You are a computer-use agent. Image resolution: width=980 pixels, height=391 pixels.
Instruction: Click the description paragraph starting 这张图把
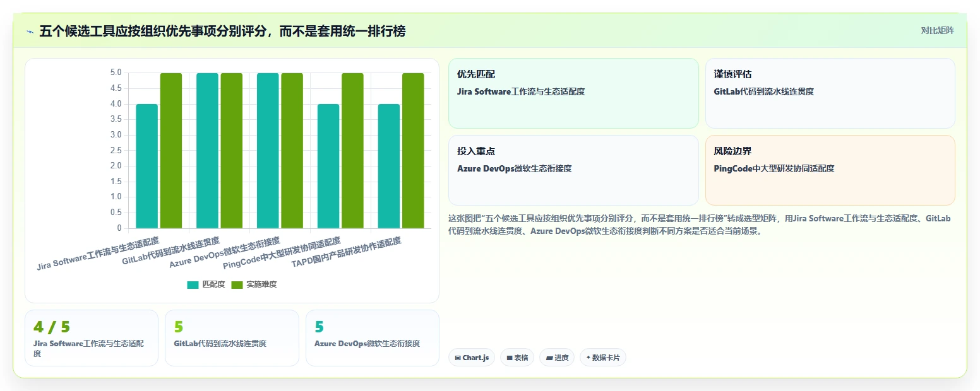699,225
